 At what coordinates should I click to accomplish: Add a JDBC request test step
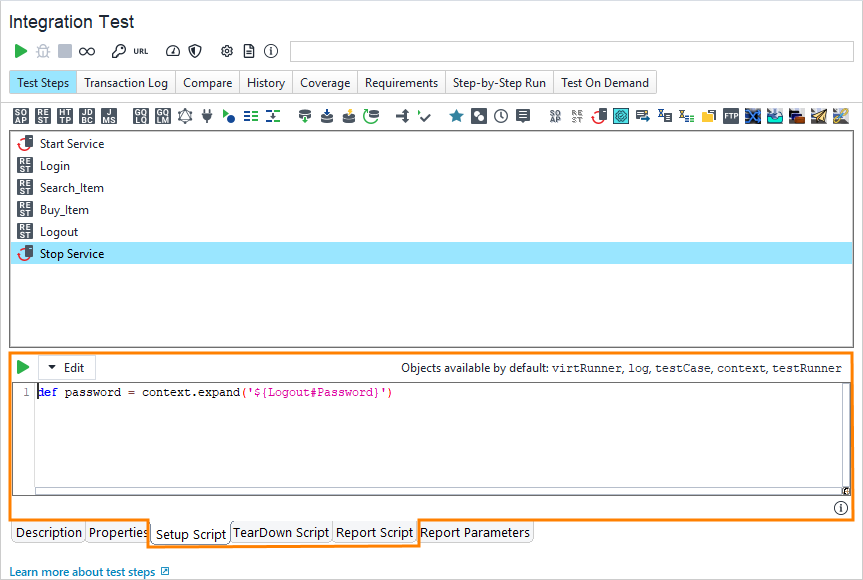click(87, 116)
